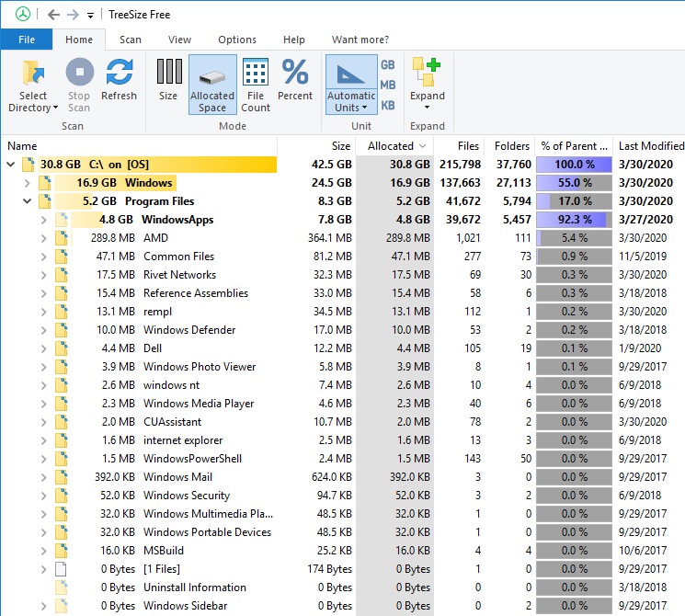The width and height of the screenshot is (685, 616).
Task: Click the Stop Scan icon
Action: pyautogui.click(x=79, y=72)
